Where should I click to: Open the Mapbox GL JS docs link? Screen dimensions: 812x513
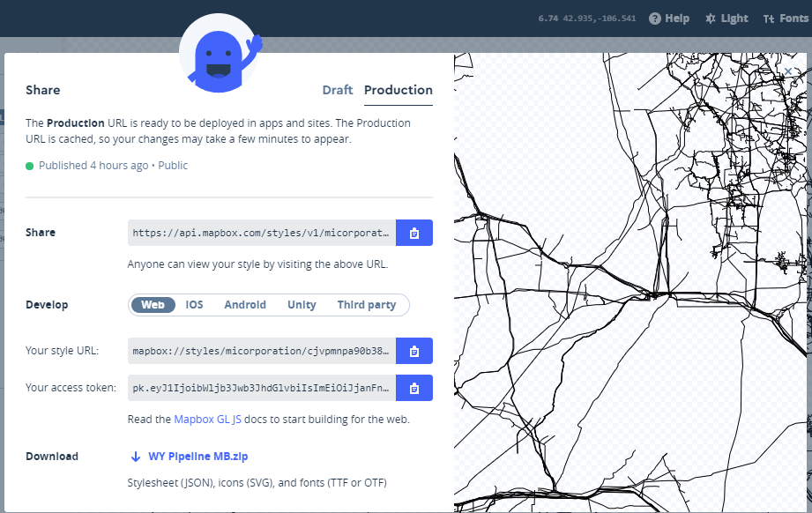pos(208,420)
